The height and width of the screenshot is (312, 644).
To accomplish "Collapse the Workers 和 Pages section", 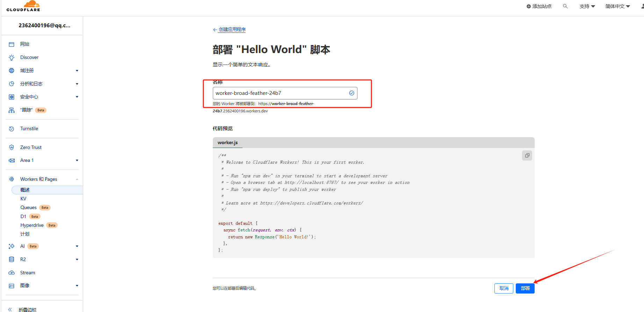I will pos(77,179).
